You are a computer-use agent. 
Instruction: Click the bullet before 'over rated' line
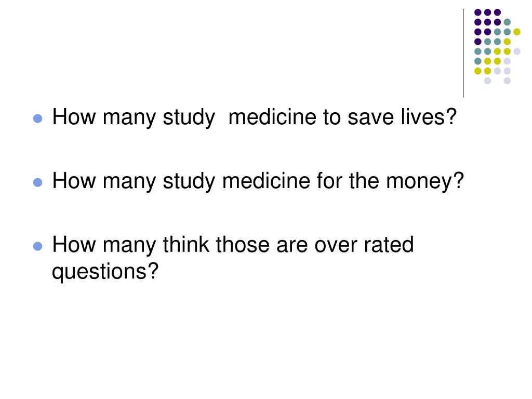[x=37, y=246]
